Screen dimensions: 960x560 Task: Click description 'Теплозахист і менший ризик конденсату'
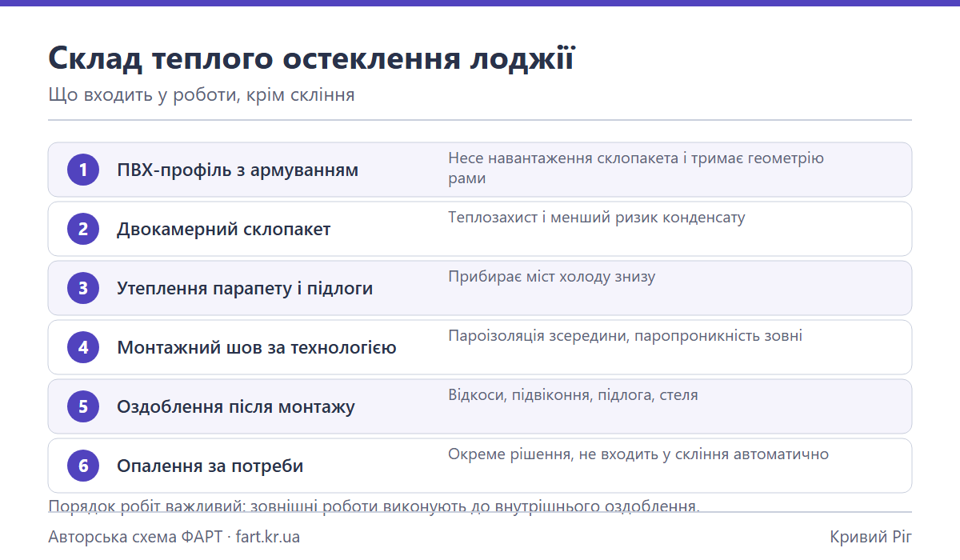pos(597,218)
